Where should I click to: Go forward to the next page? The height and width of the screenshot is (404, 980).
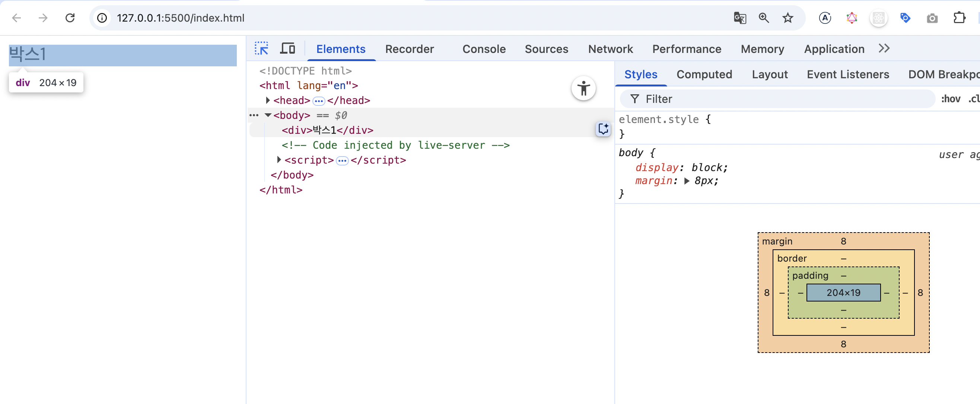(43, 18)
